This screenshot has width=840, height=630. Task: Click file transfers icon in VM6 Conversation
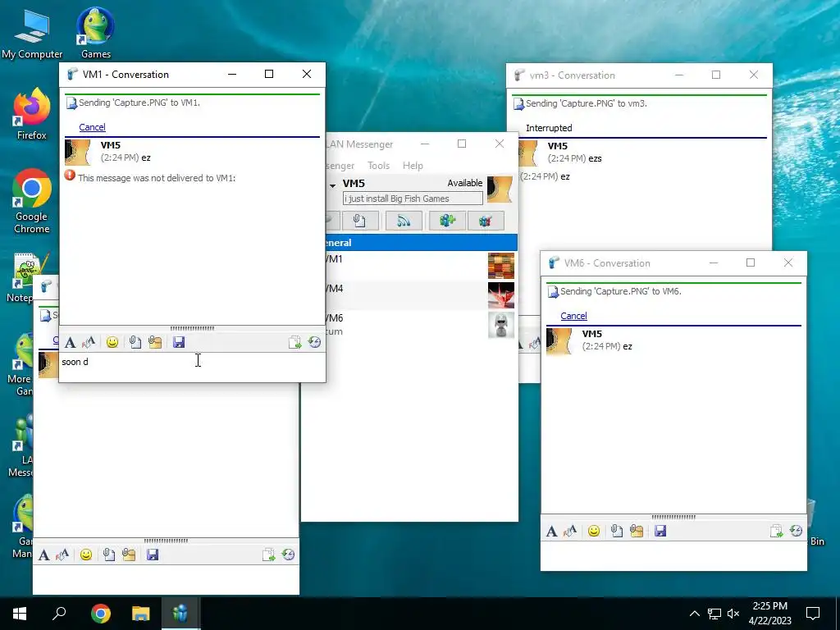[776, 531]
